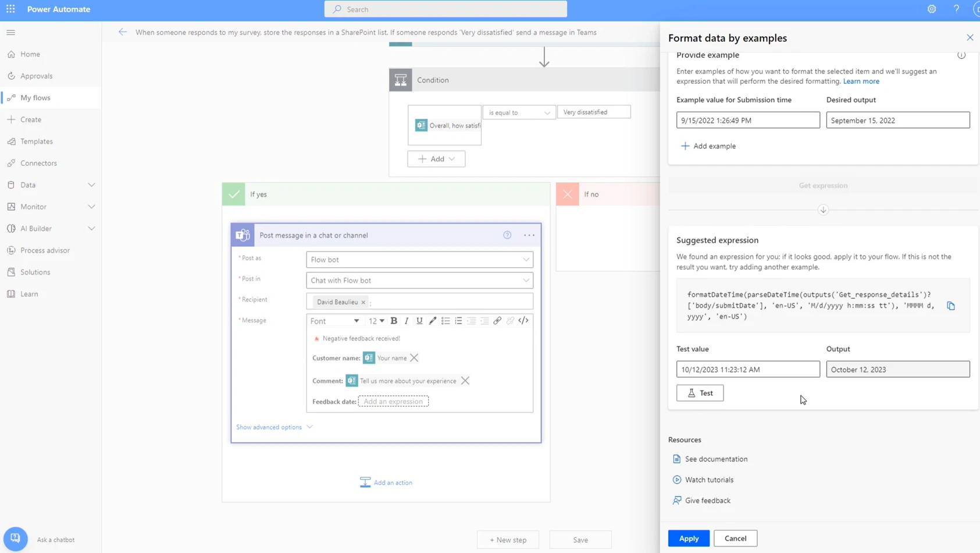Remove the Tell us more token
Viewport: 980px width, 553px height.
tap(465, 381)
